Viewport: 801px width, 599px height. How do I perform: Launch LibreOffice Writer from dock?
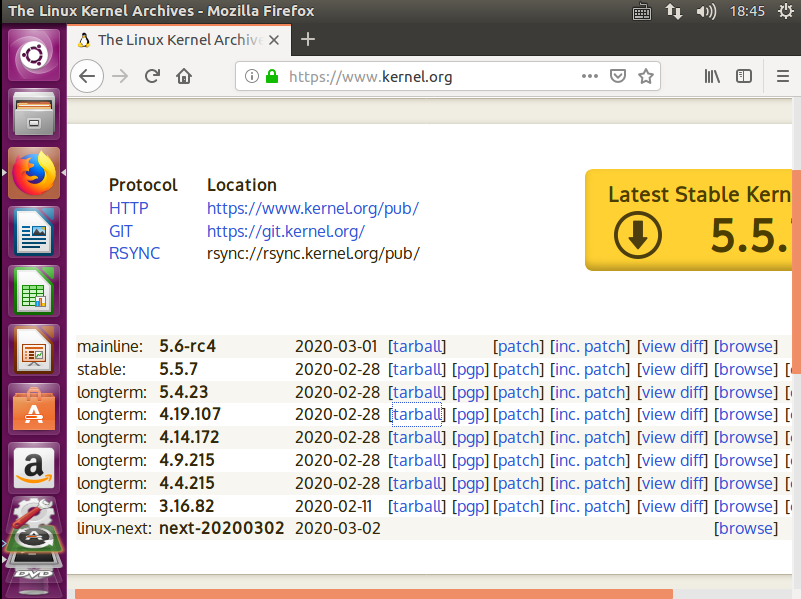[34, 232]
